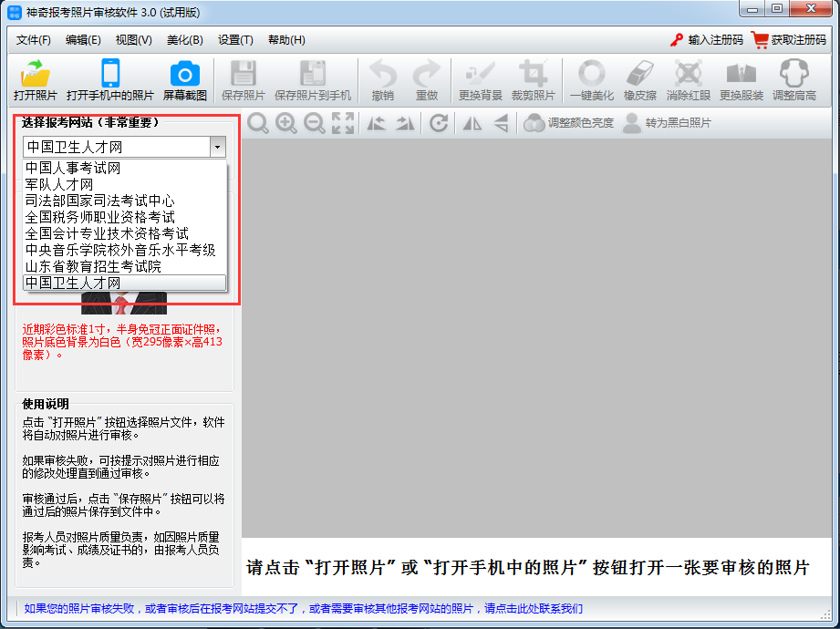Viewport: 840px width, 629px height.
Task: Rotate the photo slightly right icon
Action: tap(405, 123)
